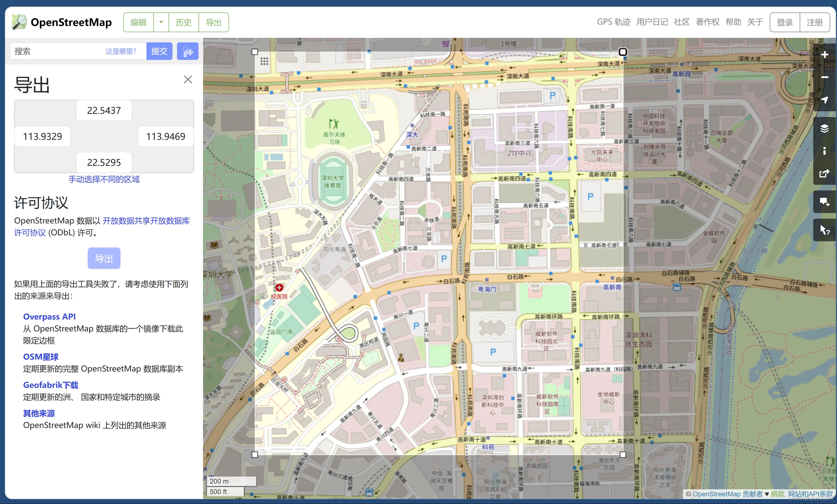The width and height of the screenshot is (837, 504).
Task: Click the directions arrow button beside search
Action: 187,51
